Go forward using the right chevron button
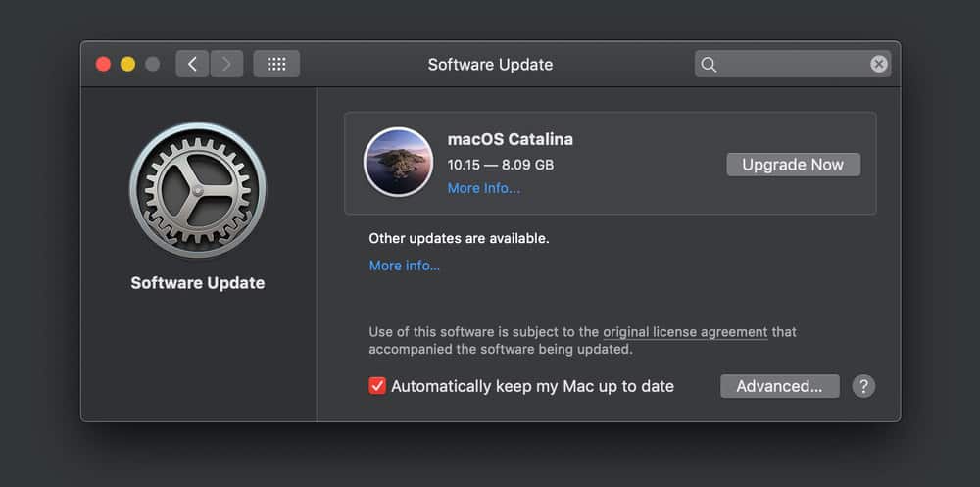 226,65
